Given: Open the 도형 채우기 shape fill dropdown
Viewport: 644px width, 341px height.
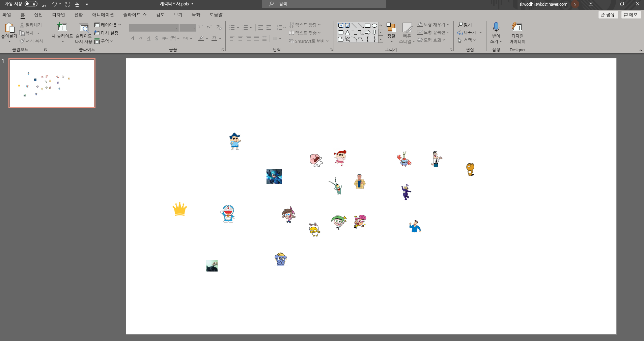Looking at the screenshot, I should (x=433, y=25).
